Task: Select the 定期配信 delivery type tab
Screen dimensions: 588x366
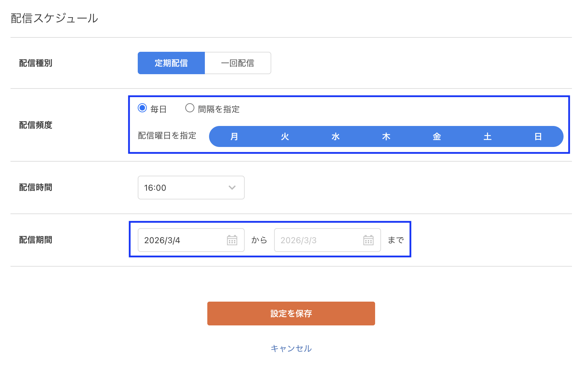Action: click(x=171, y=63)
